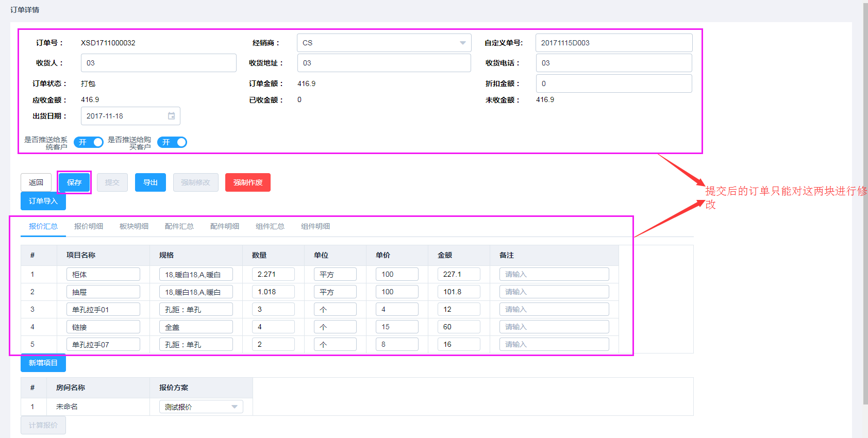Image resolution: width=868 pixels, height=438 pixels.
Task: Click the 订单导入 button
Action: point(43,201)
